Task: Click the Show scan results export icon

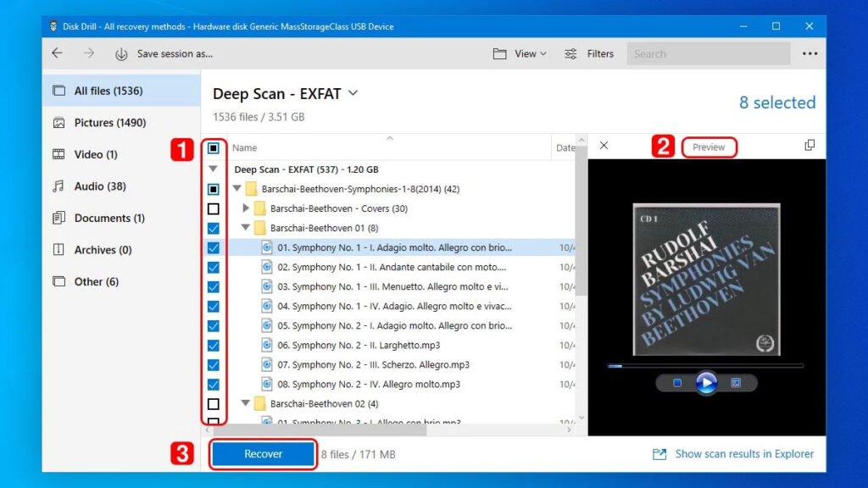Action: point(659,454)
